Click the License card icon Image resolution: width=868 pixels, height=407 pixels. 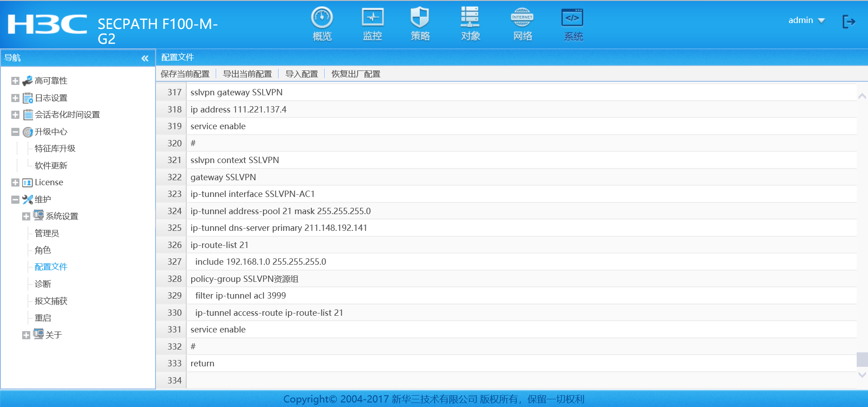click(28, 182)
